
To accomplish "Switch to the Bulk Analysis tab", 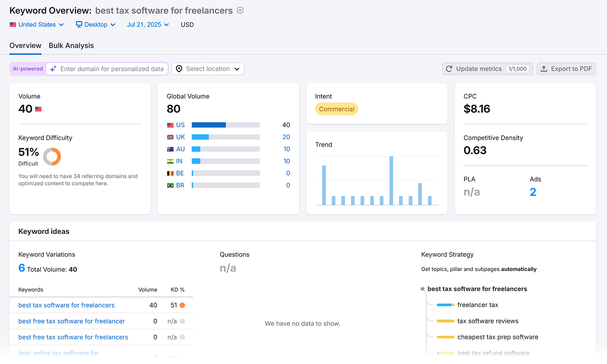I will tap(71, 45).
